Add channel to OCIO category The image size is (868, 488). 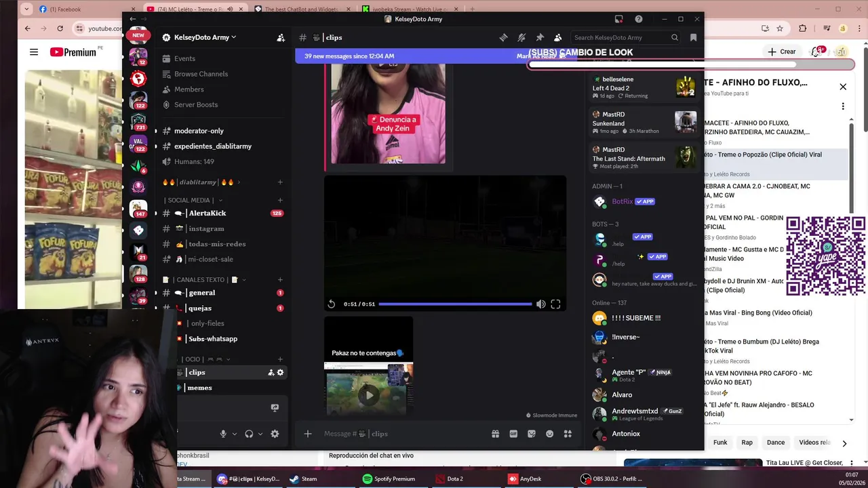pyautogui.click(x=280, y=359)
